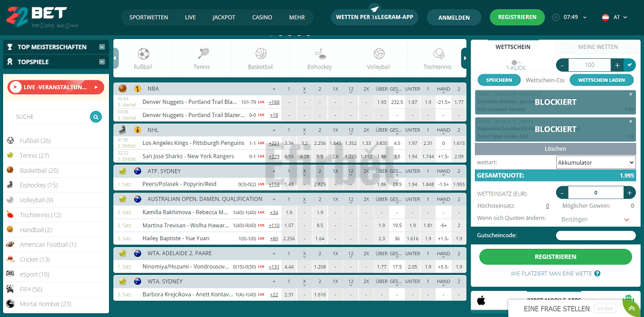The image size is (644, 317).
Task: Click the bet slip Registrieren button
Action: pyautogui.click(x=555, y=257)
